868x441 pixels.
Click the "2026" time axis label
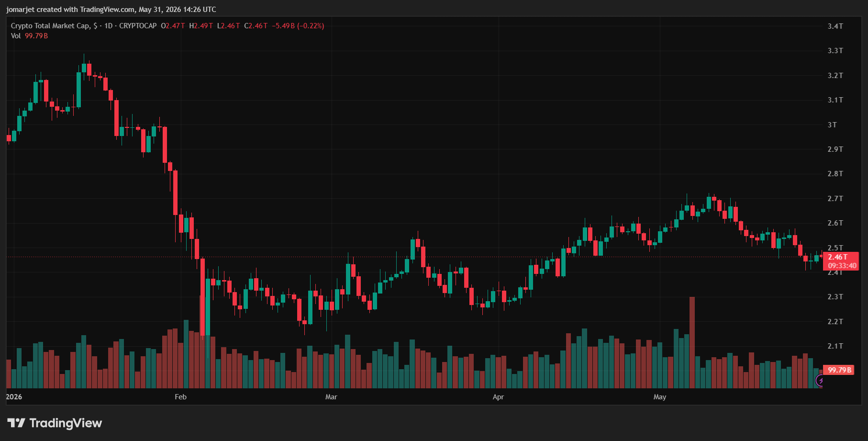[14, 397]
